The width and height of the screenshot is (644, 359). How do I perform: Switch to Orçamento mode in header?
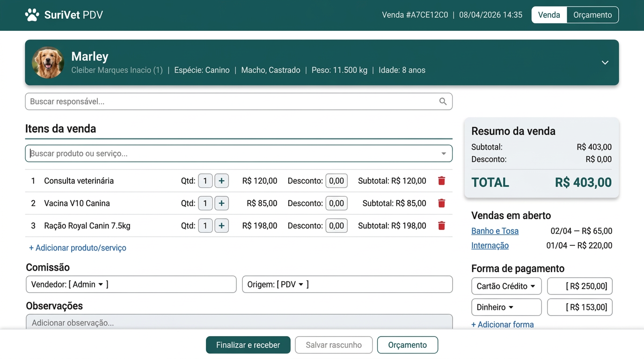coord(592,15)
